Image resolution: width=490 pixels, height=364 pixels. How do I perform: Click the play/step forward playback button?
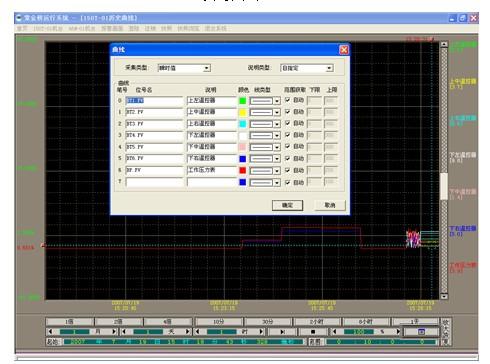tap(282, 332)
